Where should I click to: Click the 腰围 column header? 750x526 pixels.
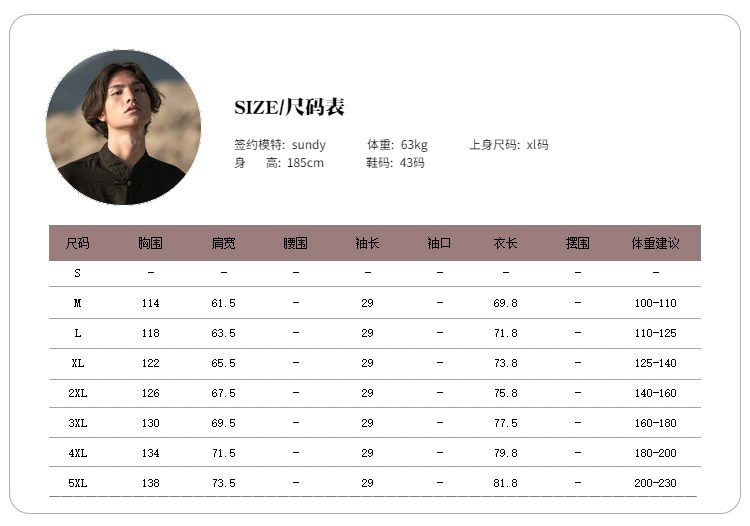click(x=295, y=243)
